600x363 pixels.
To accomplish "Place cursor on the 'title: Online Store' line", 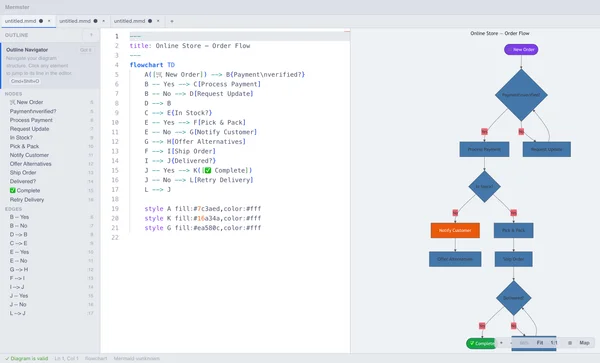I will pos(190,46).
